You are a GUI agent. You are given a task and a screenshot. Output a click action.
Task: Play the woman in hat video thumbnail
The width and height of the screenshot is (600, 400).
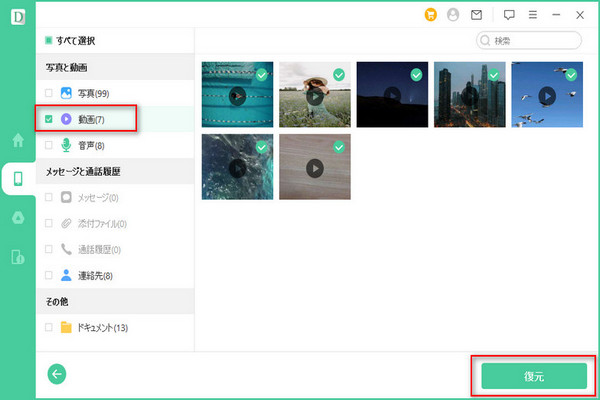click(314, 96)
